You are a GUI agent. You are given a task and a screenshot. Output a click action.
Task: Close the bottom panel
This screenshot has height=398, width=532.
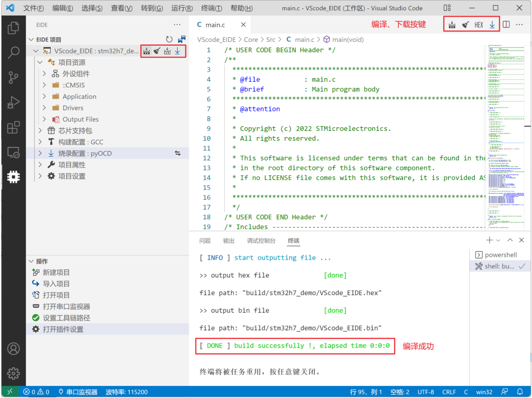pyautogui.click(x=521, y=240)
